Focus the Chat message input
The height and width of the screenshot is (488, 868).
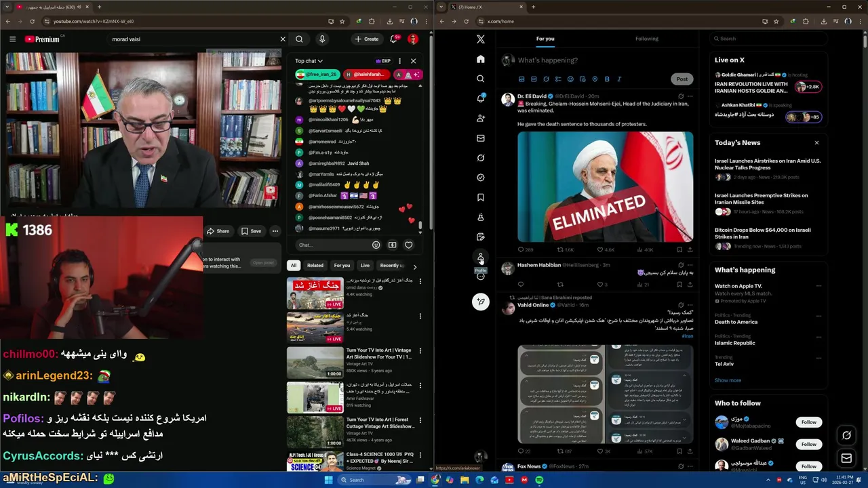click(332, 245)
